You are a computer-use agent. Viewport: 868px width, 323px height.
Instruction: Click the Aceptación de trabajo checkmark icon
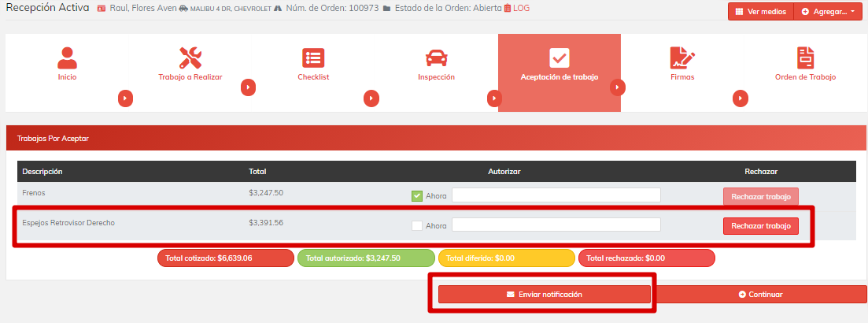[x=559, y=58]
